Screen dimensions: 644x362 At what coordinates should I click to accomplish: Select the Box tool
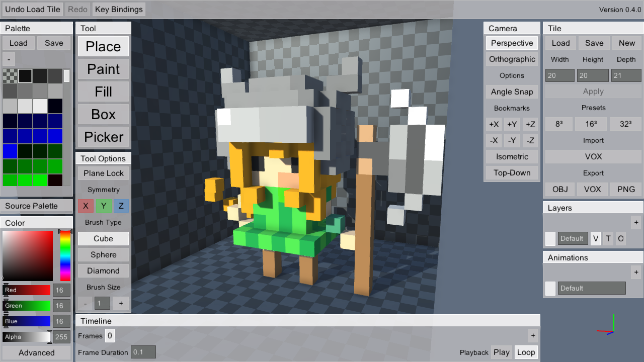103,114
